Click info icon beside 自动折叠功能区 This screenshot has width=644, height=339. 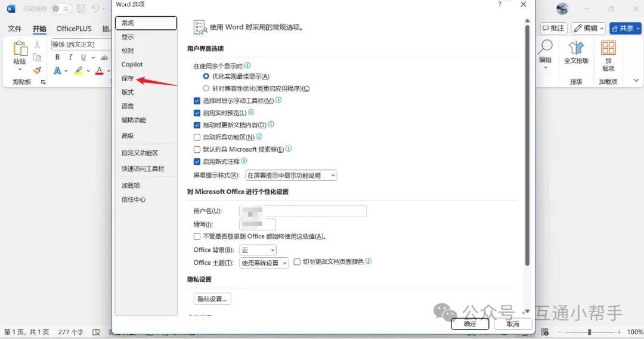coord(259,137)
